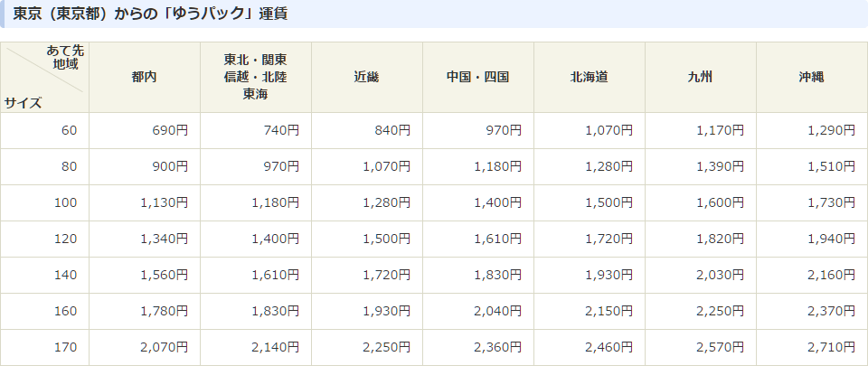Click 1,280円 in the 北海道 column
The image size is (868, 366).
[609, 166]
